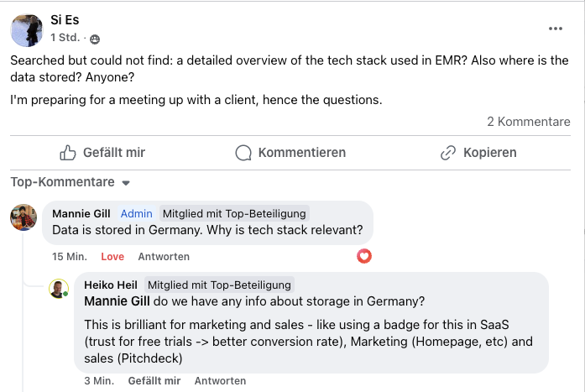Open Si Es profile picture
Screen dimensions: 585x392
click(26, 30)
